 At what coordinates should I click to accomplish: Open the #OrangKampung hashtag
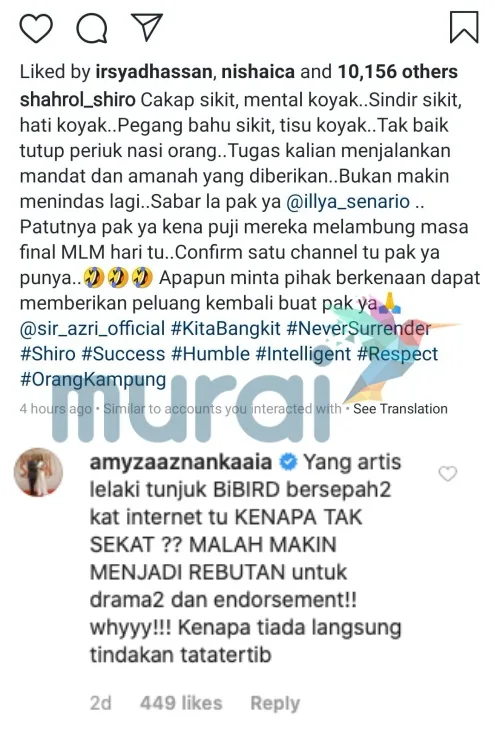click(93, 379)
